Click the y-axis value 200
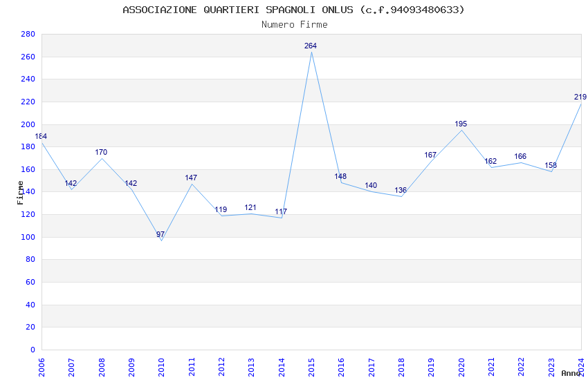The height and width of the screenshot is (380, 588). tap(28, 124)
